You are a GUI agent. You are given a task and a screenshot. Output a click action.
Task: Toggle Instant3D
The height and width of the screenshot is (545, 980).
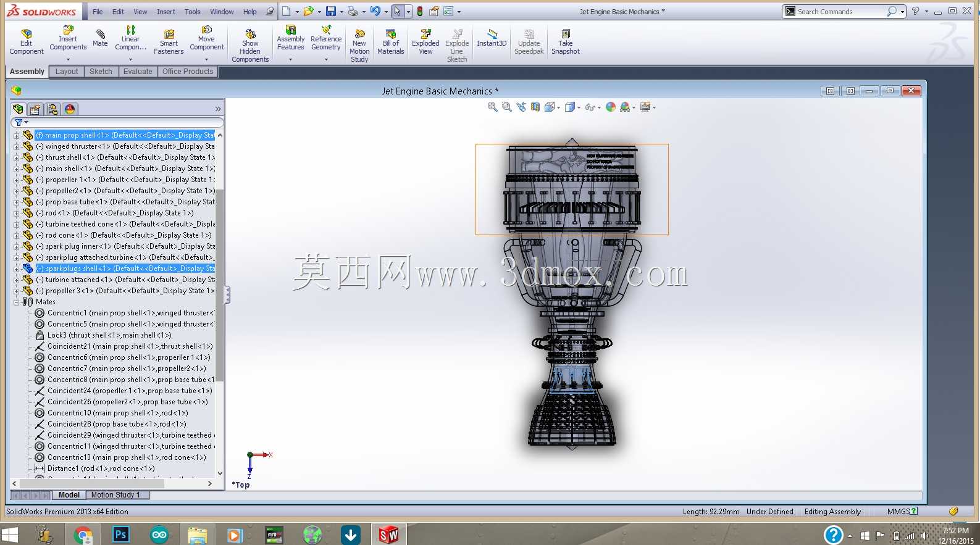[x=492, y=38]
